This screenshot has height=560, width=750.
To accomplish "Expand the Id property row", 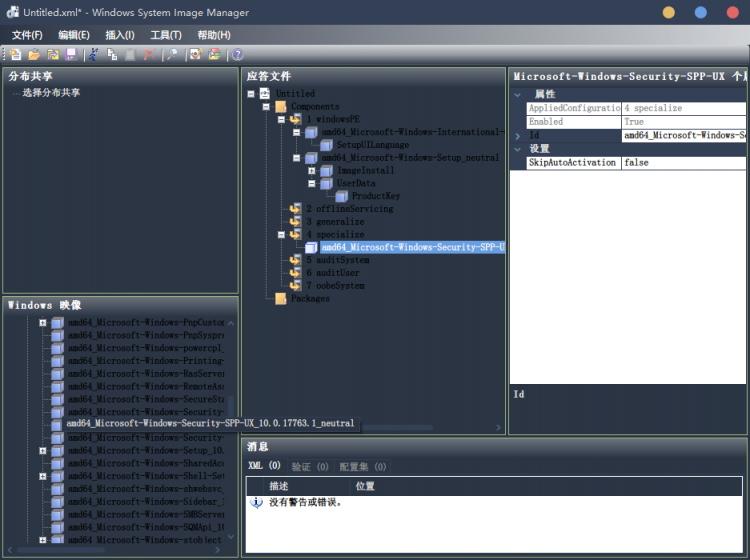I will tap(517, 135).
